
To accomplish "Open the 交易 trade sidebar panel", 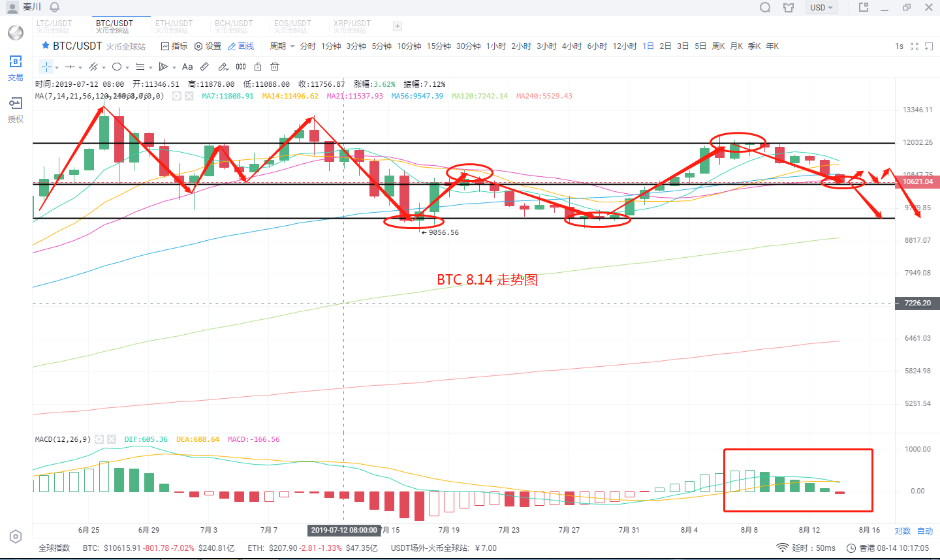I will tap(16, 68).
